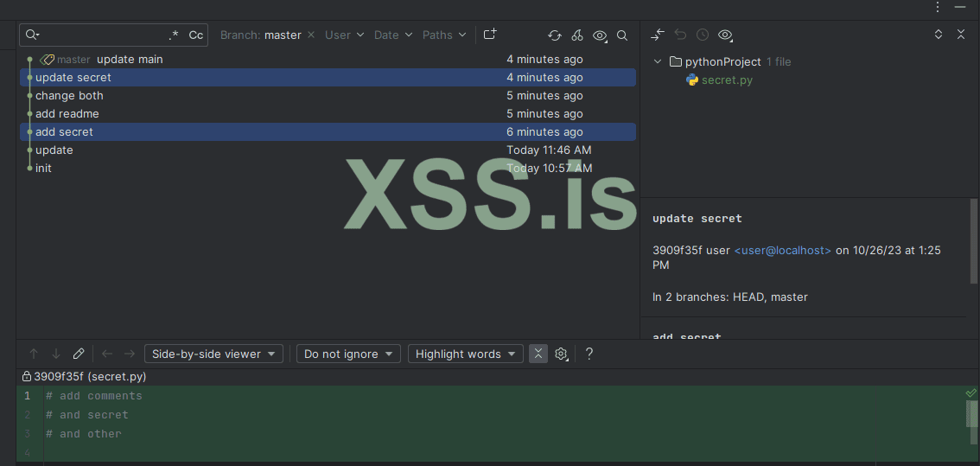Viewport: 980px width, 466px height.
Task: Click the green check inspection icon
Action: pyautogui.click(x=970, y=393)
